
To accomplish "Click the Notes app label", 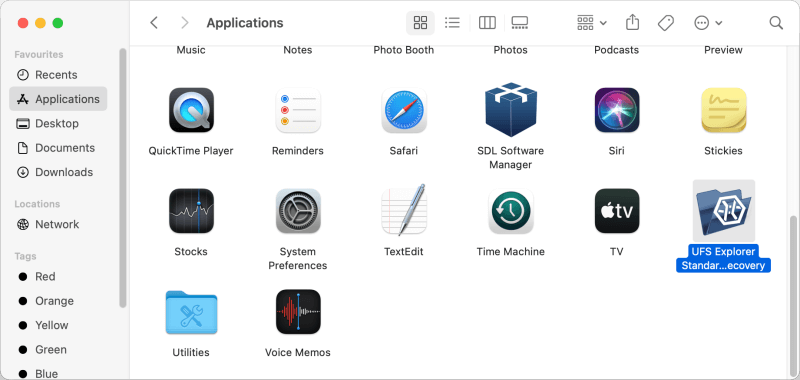I will [x=298, y=50].
